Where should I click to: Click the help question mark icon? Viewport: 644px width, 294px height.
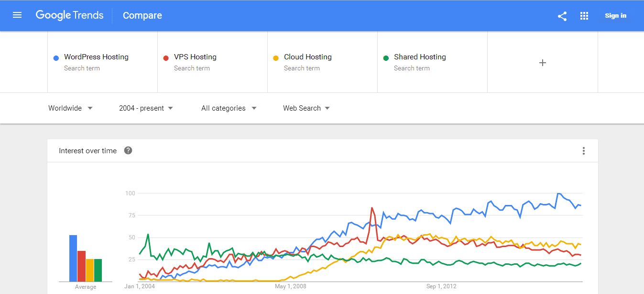point(128,150)
